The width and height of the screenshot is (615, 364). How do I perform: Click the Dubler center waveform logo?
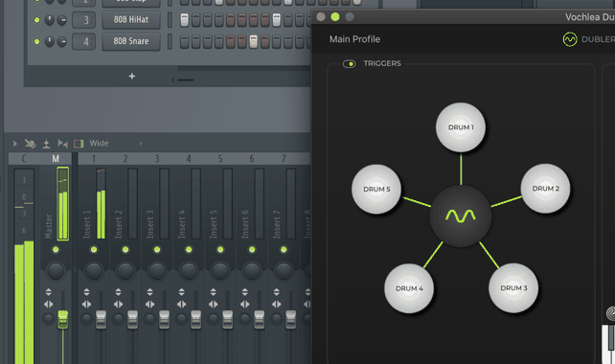[x=461, y=216]
